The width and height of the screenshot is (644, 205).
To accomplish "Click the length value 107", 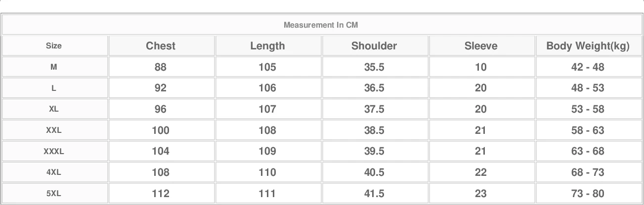I will (x=267, y=109).
